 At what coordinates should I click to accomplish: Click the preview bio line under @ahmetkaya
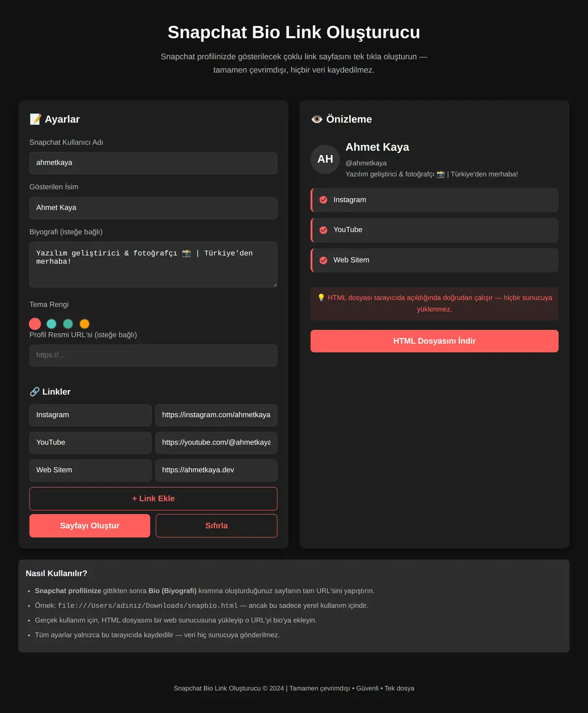[x=432, y=174]
